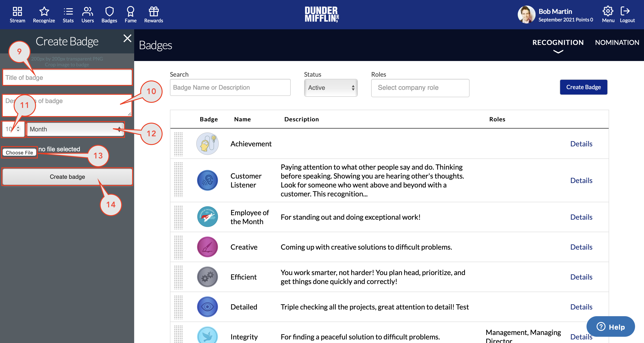Switch to the RECOGNITION tab
The height and width of the screenshot is (343, 644).
pos(558,42)
